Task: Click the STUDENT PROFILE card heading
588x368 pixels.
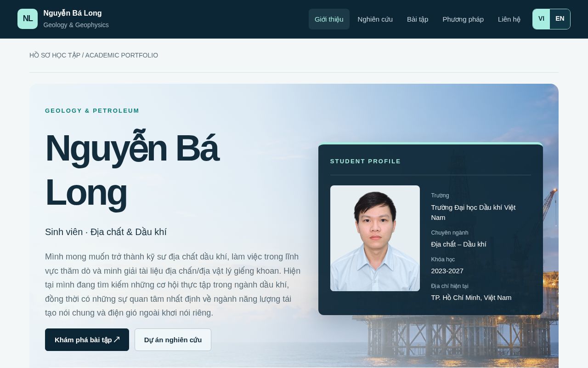Action: pos(365,161)
